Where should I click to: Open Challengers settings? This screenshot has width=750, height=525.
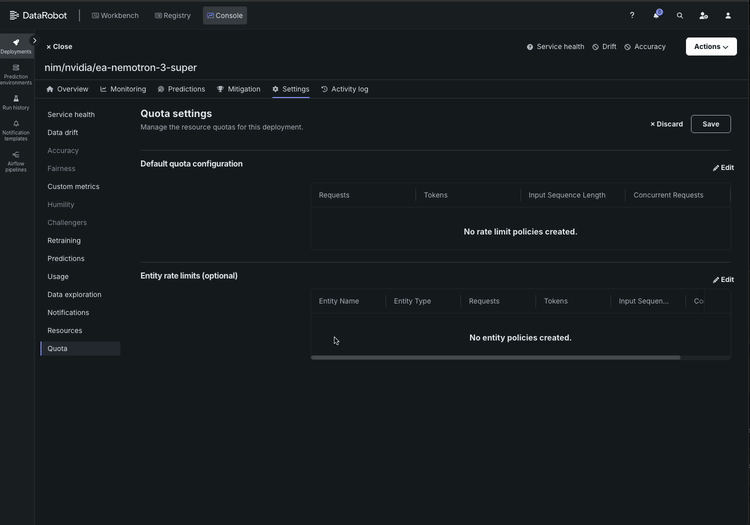67,223
